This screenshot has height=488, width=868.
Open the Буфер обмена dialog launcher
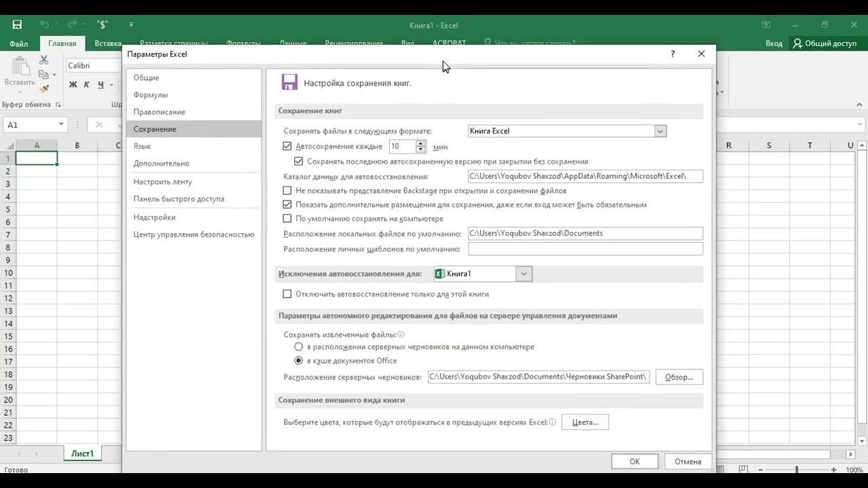click(x=58, y=104)
